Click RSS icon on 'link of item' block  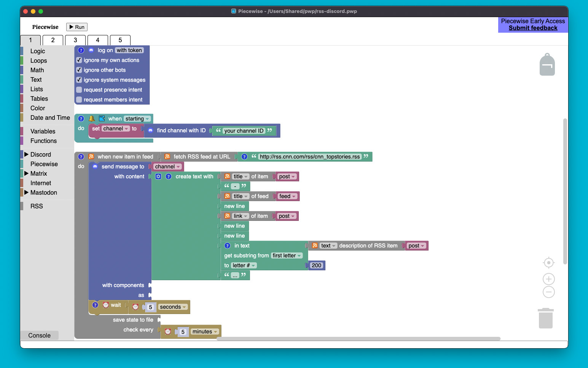coord(227,216)
